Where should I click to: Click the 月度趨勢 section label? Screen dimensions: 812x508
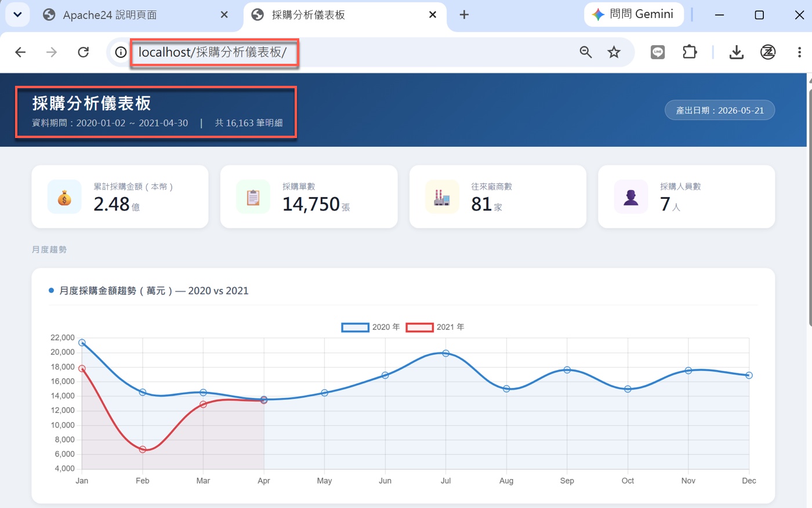pyautogui.click(x=49, y=249)
